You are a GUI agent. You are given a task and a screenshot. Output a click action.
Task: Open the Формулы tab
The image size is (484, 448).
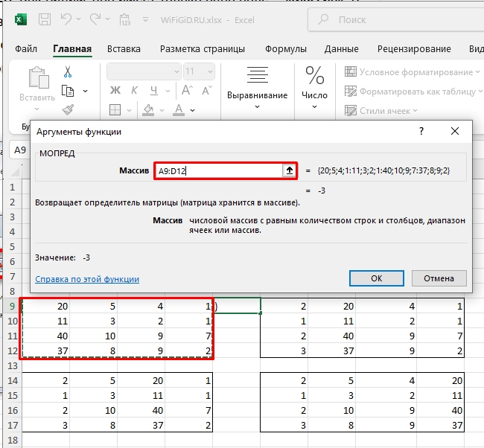pos(285,49)
